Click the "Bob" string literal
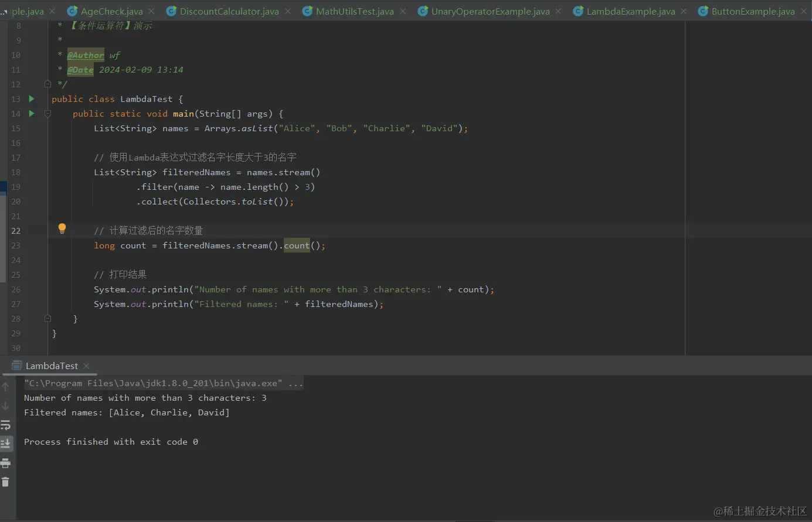 point(339,128)
